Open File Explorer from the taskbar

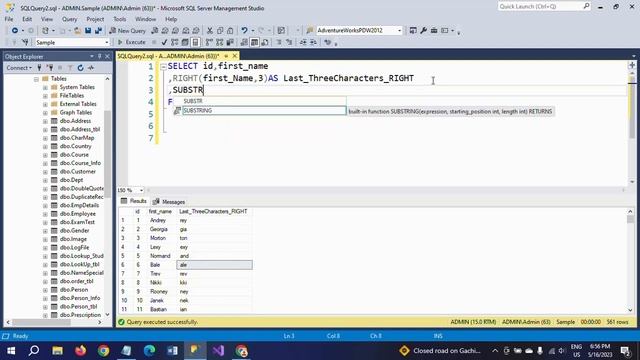coord(57,351)
